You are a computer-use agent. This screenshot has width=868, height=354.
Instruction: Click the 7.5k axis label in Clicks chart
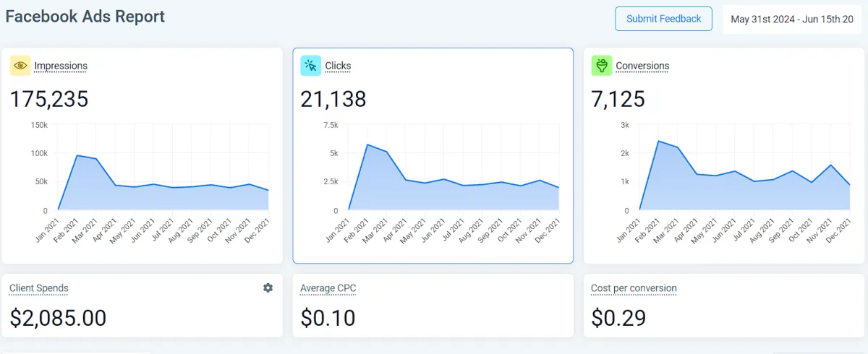pyautogui.click(x=331, y=125)
